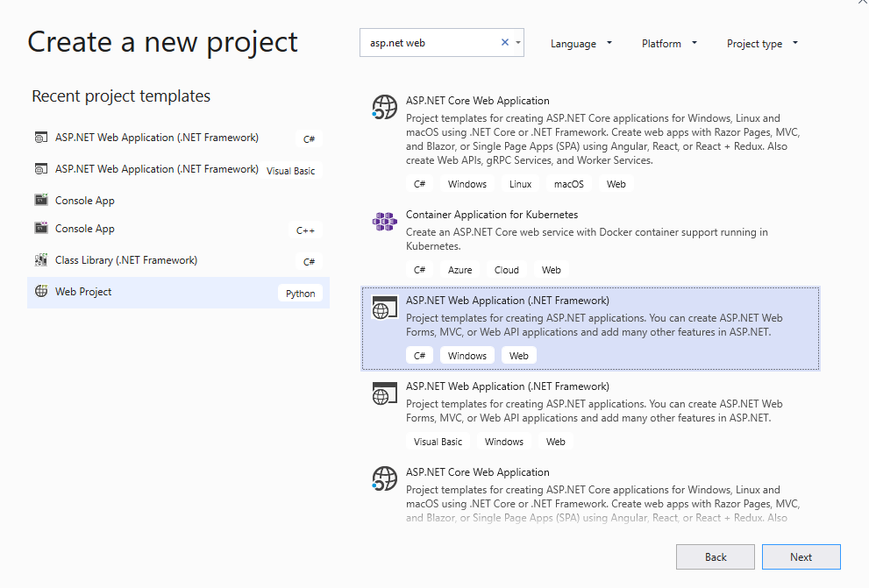869x588 pixels.
Task: Open the search history dropdown arrow
Action: tap(518, 42)
